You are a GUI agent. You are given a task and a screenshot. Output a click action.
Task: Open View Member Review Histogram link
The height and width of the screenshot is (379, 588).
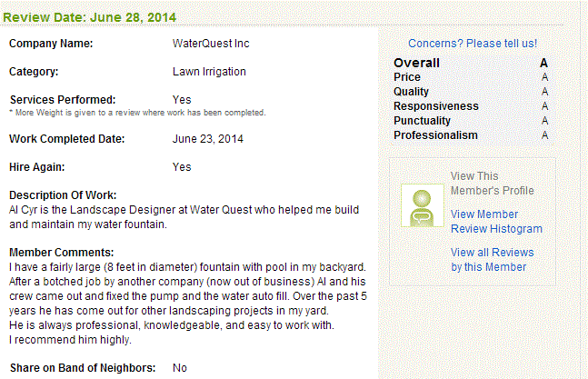point(496,222)
